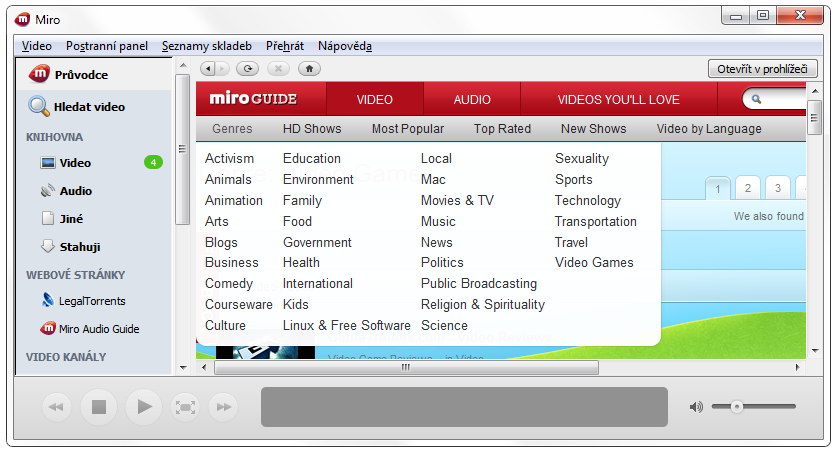Open the HD Shows section
This screenshot has height=450, width=834.
[312, 129]
